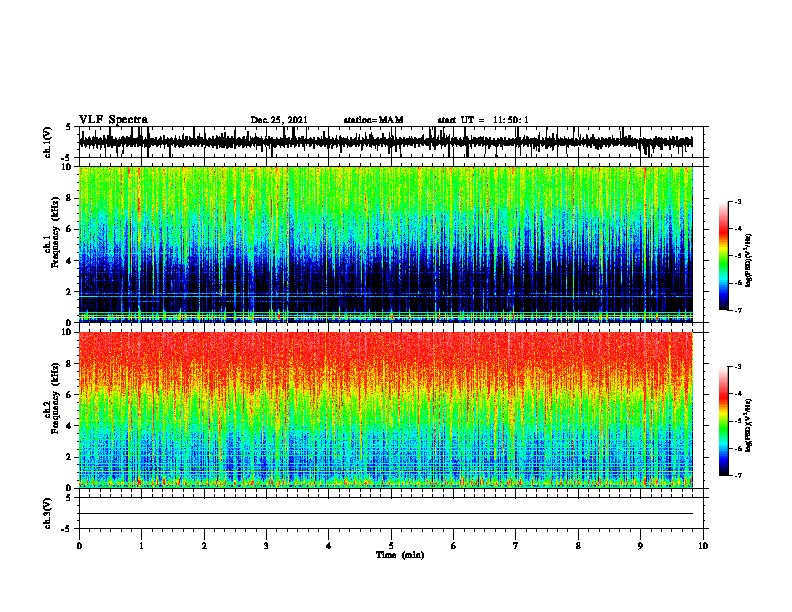
Task: Select the date Dec. 25, 2021
Action: (279, 120)
